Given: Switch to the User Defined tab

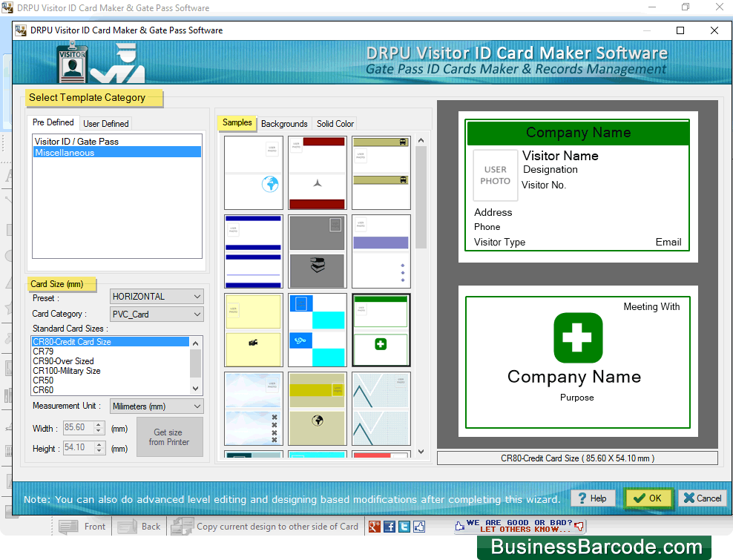Looking at the screenshot, I should click(105, 123).
